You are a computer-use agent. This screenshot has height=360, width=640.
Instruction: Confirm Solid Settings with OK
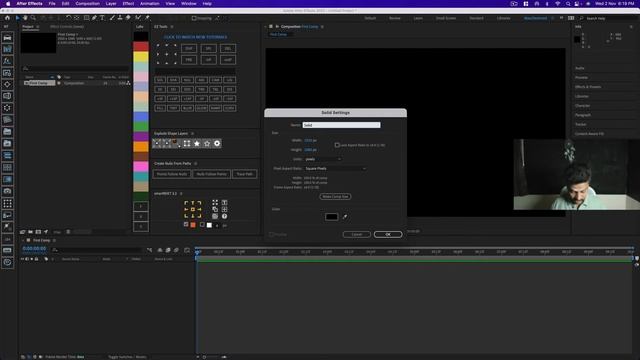[388, 234]
